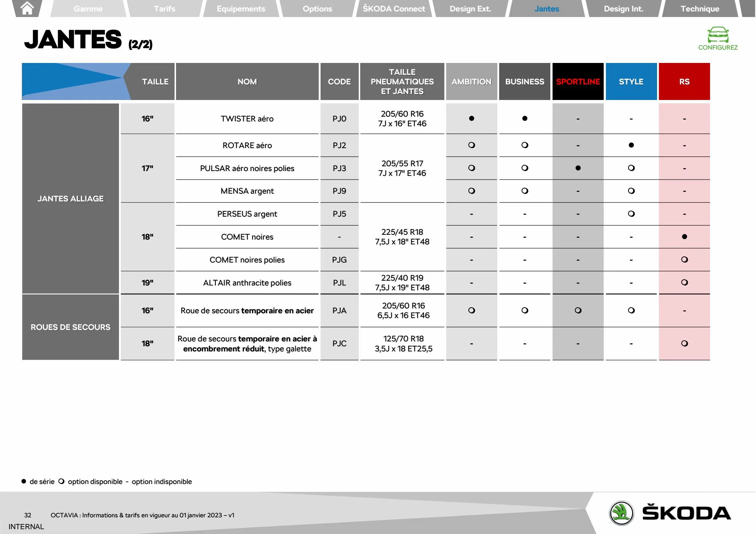The width and height of the screenshot is (756, 534).
Task: Switch to the Technique tab
Action: (700, 9)
